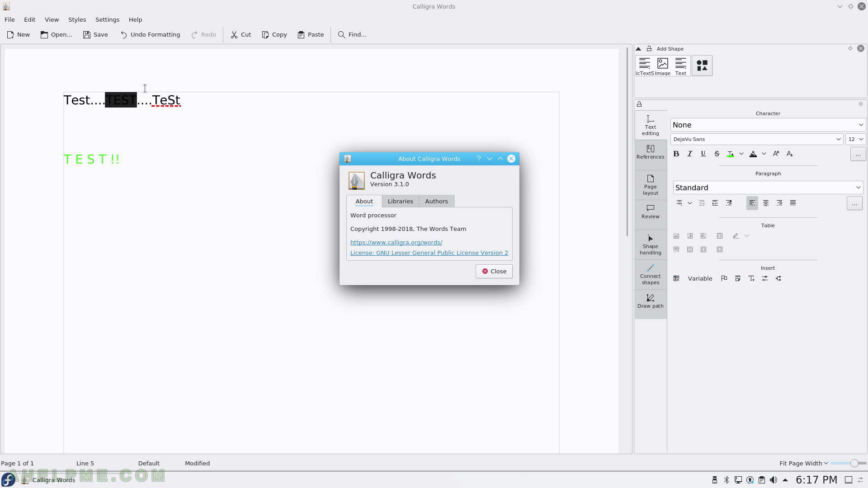868x488 pixels.
Task: Show hidden system tray icons arrow
Action: pos(785,480)
